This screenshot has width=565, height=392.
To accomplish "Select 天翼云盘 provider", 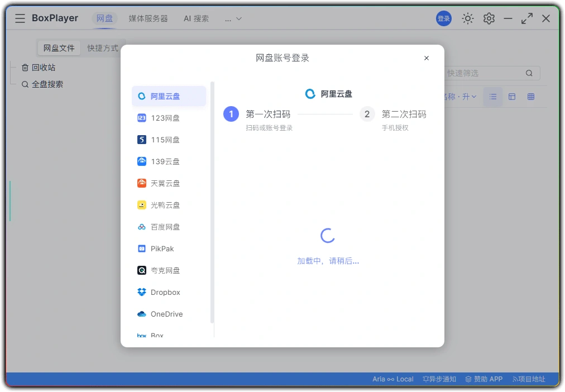I will [x=169, y=183].
